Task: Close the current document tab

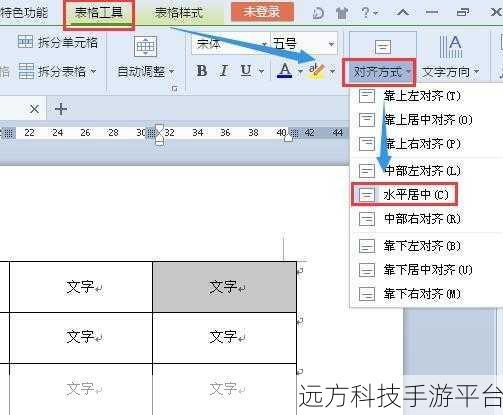Action: tap(34, 109)
